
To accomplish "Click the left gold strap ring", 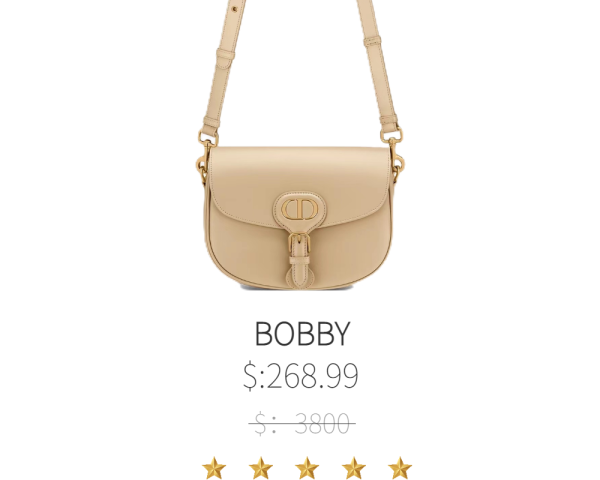I will coord(207,139).
